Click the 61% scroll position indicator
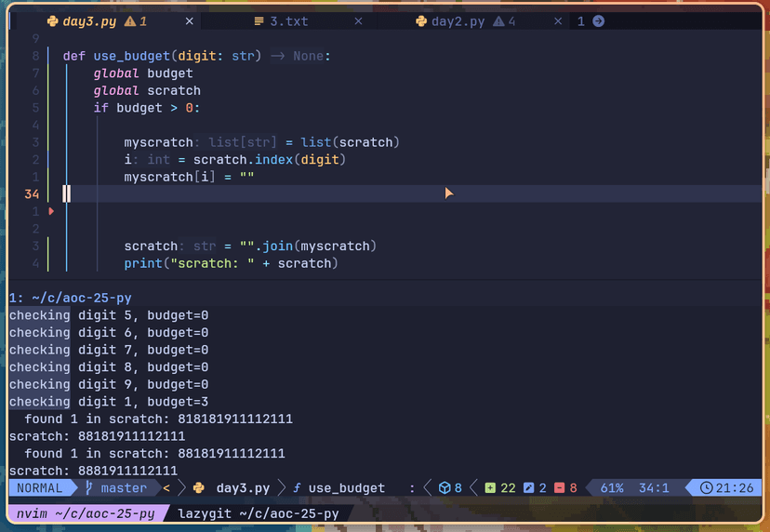Image resolution: width=770 pixels, height=532 pixels. 612,488
